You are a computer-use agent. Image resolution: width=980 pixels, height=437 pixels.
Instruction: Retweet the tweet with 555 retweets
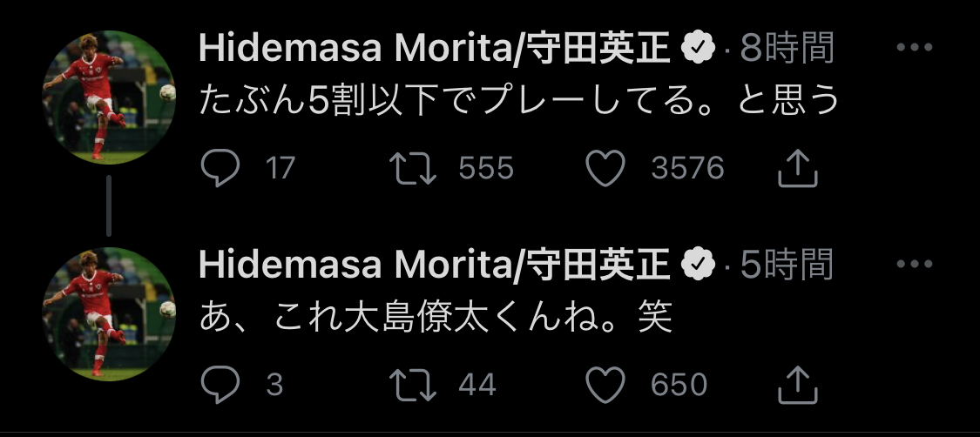(413, 168)
